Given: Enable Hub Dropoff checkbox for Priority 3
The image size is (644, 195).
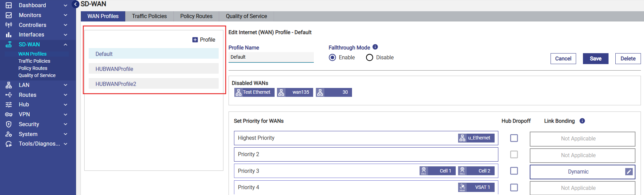Looking at the screenshot, I should point(514,171).
